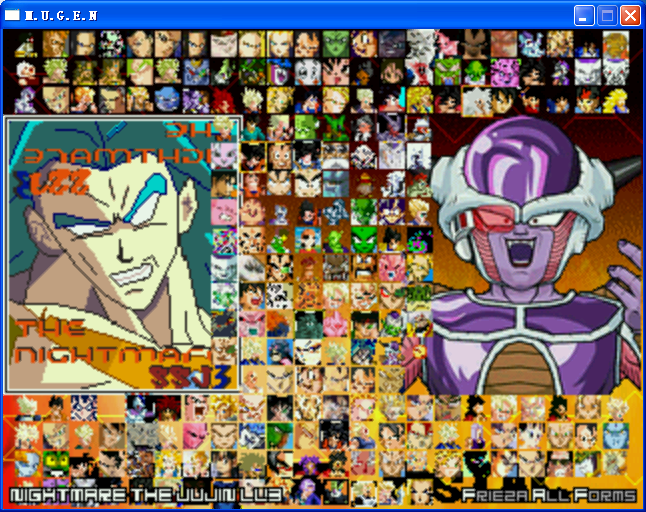
Task: Select the bright green Piccolo face in center grid
Action: (363, 240)
